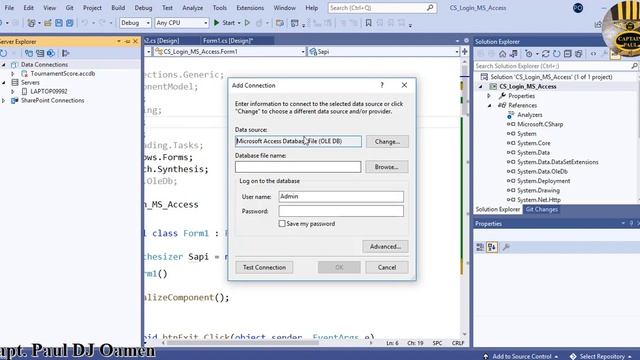
Task: Click Select Repository in status bar
Action: pyautogui.click(x=602, y=356)
